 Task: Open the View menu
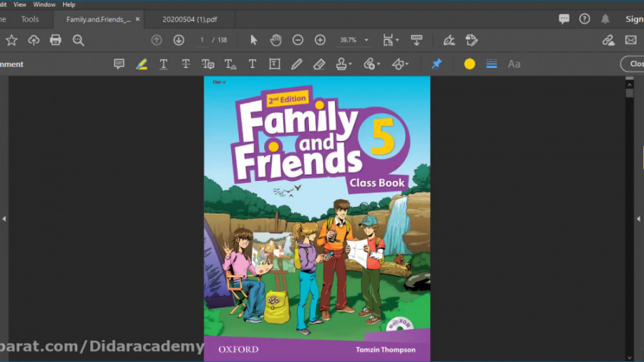coord(20,4)
